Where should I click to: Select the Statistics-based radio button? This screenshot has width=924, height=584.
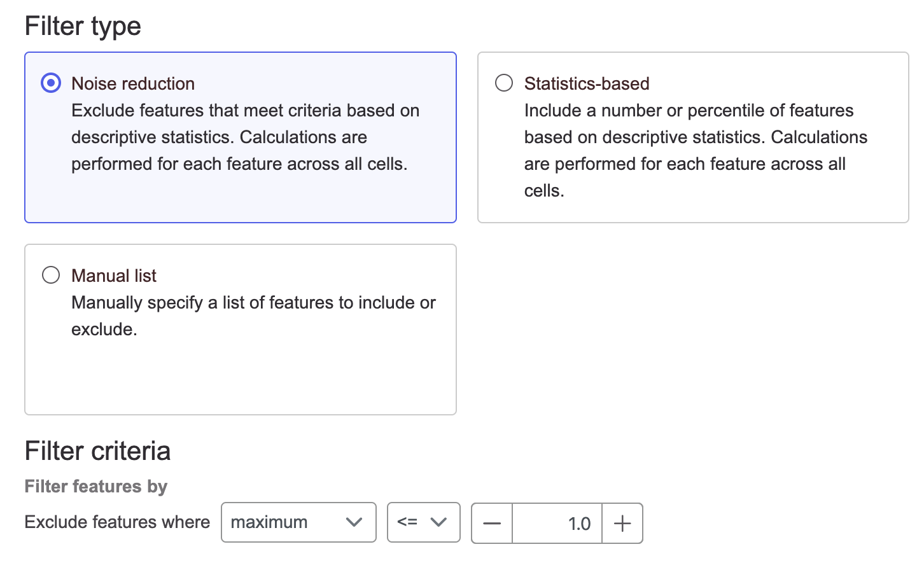(x=504, y=83)
